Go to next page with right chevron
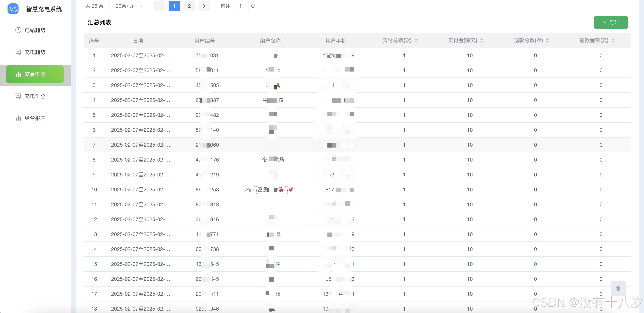Image resolution: width=644 pixels, height=313 pixels. [204, 6]
